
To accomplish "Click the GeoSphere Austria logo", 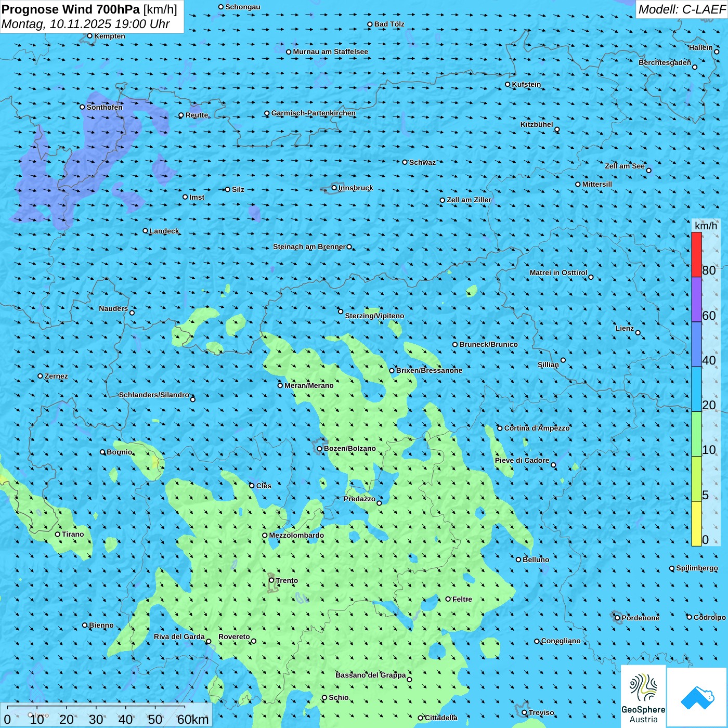I will tap(643, 697).
